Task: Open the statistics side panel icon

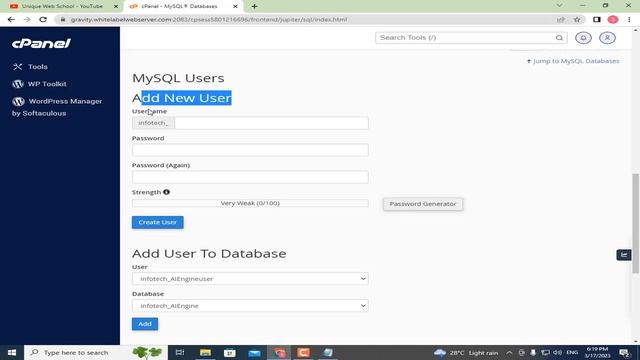Action: pyautogui.click(x=624, y=255)
